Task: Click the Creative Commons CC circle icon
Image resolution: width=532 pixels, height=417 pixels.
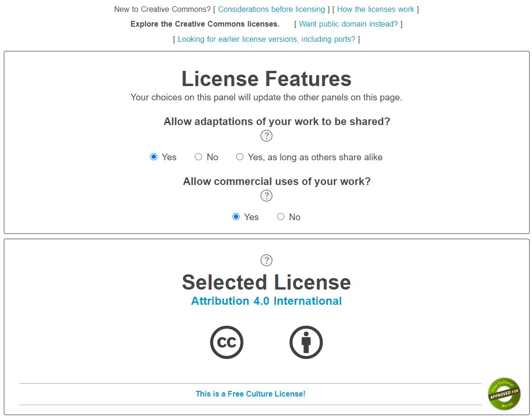Action: (x=227, y=342)
